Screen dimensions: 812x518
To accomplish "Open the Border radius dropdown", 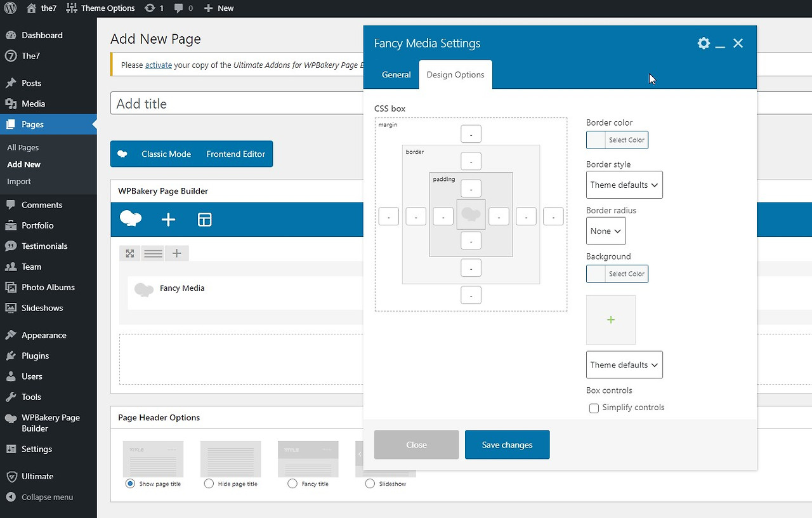I will click(606, 231).
